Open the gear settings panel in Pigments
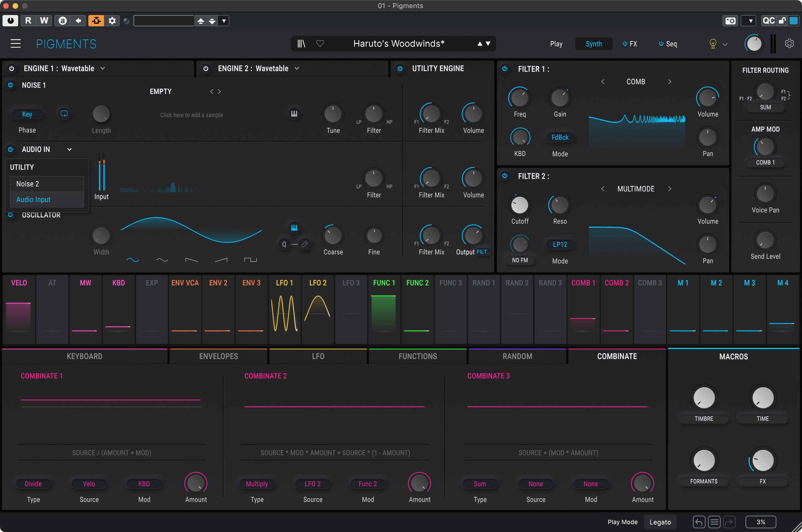This screenshot has width=802, height=532. (x=789, y=44)
